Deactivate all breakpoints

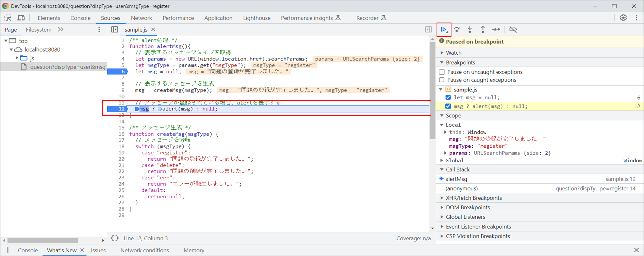coord(513,29)
